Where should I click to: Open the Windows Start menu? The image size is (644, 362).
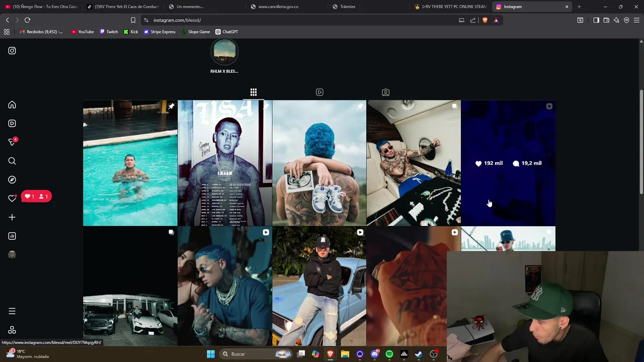coord(211,354)
